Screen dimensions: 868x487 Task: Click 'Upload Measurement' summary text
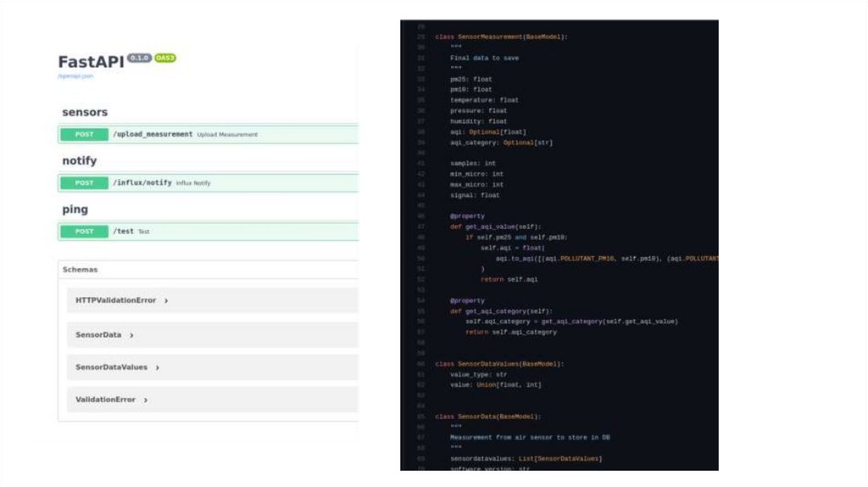pyautogui.click(x=227, y=135)
